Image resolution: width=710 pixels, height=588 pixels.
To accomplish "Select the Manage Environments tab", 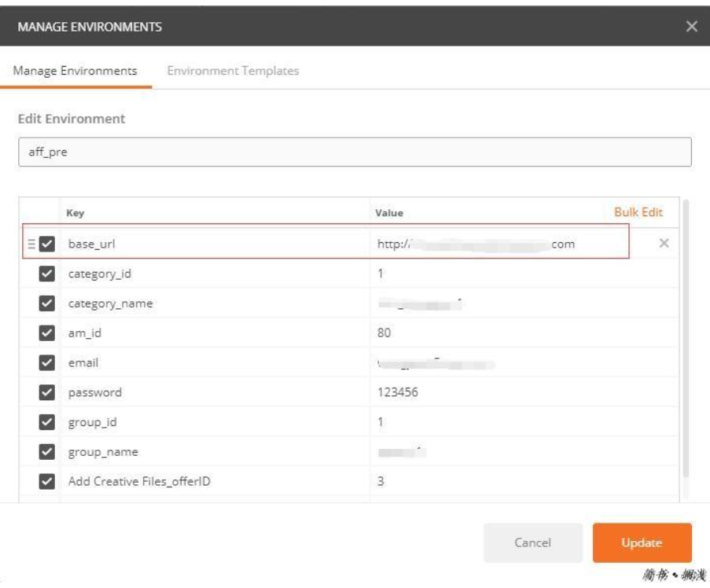I will (x=75, y=71).
